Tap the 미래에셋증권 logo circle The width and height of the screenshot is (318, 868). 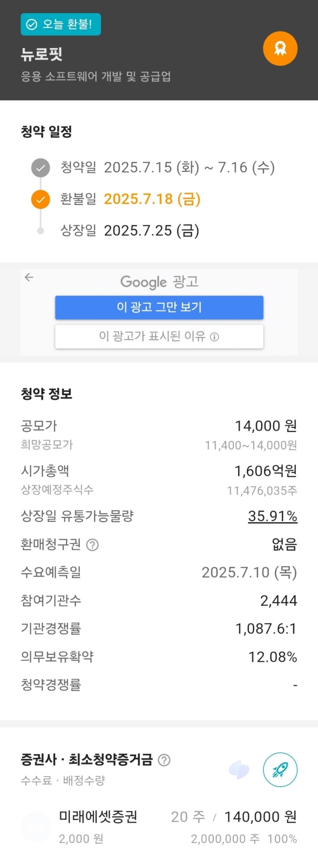(x=36, y=827)
